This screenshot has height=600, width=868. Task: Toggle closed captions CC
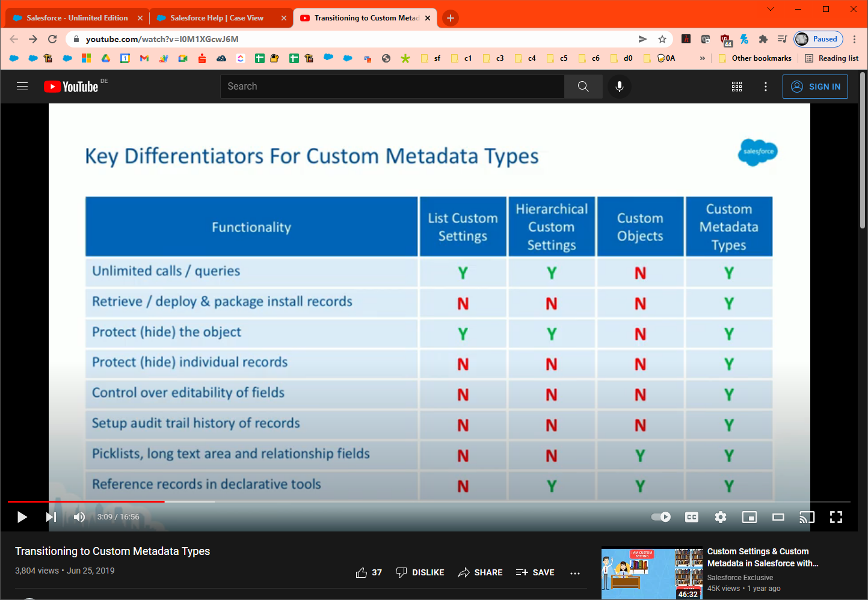pyautogui.click(x=692, y=517)
